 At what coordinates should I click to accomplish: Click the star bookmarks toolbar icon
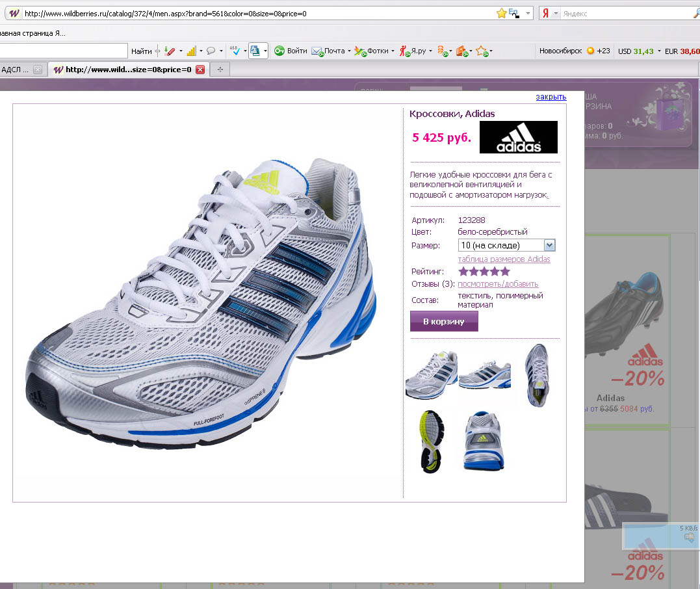[482, 51]
